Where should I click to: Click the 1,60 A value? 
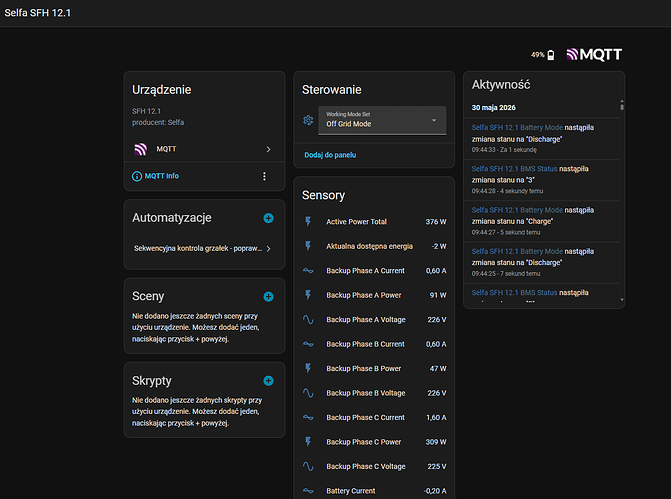(436, 417)
